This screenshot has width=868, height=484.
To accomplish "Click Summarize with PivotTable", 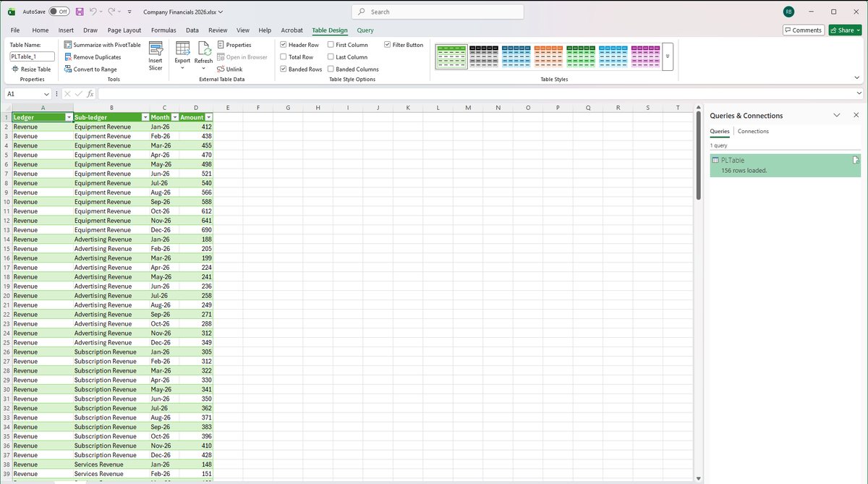I will pyautogui.click(x=102, y=45).
